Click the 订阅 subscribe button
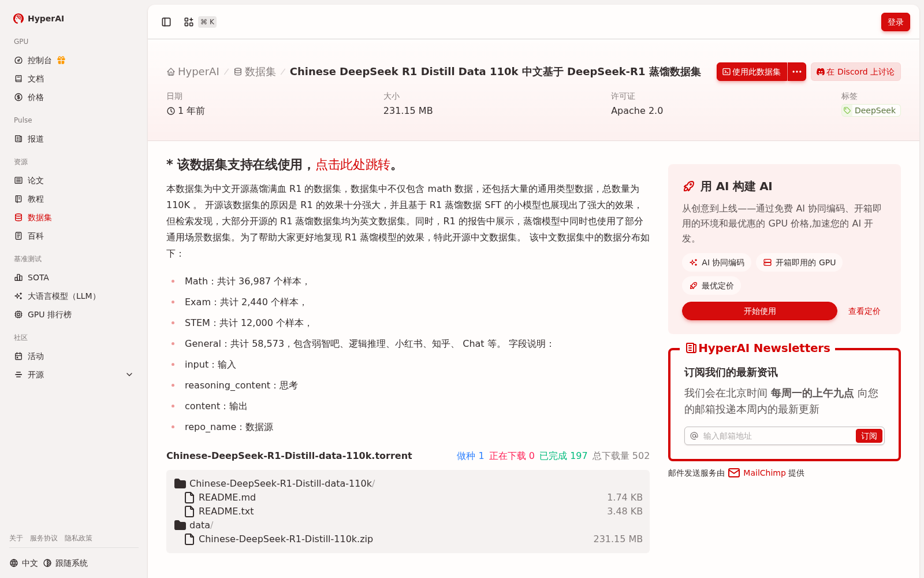This screenshot has width=924, height=578. click(869, 436)
